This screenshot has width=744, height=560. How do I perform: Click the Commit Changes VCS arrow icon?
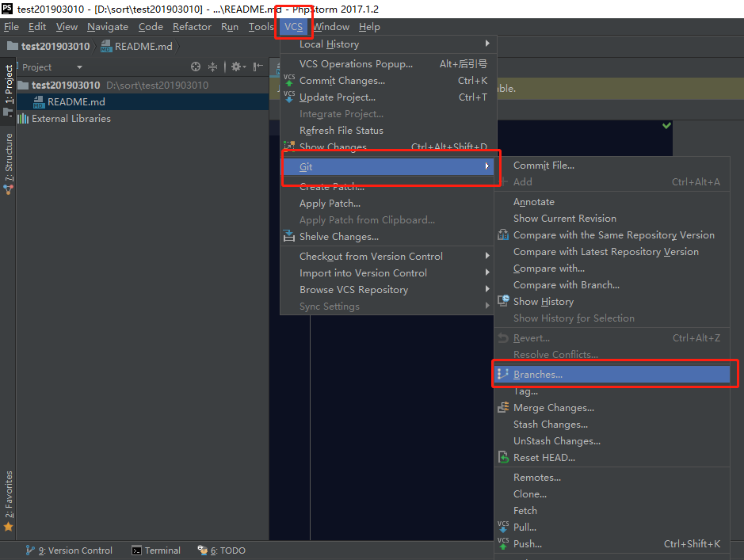[289, 80]
